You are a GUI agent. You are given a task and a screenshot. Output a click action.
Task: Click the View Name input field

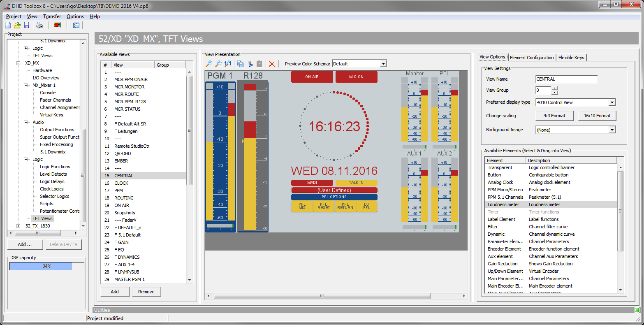566,79
